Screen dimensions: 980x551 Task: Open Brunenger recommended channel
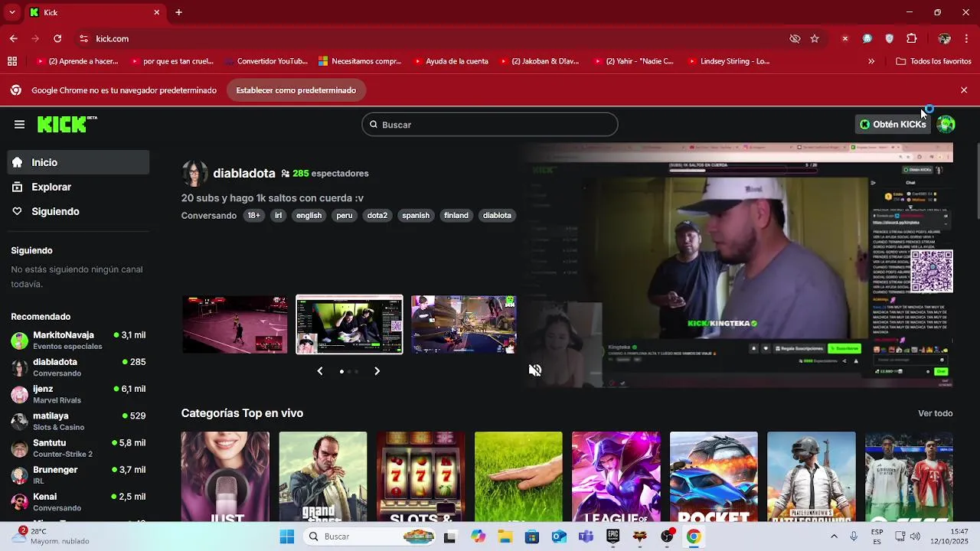78,474
